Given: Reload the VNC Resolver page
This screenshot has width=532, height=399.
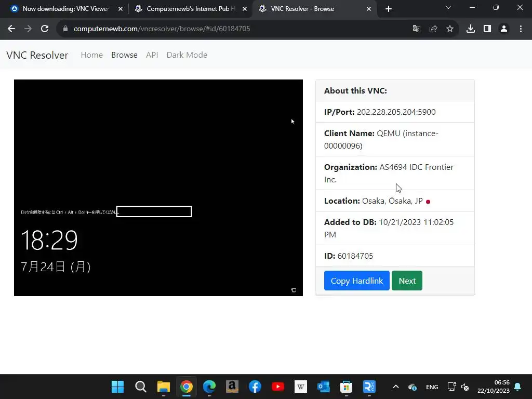Looking at the screenshot, I should click(x=45, y=29).
